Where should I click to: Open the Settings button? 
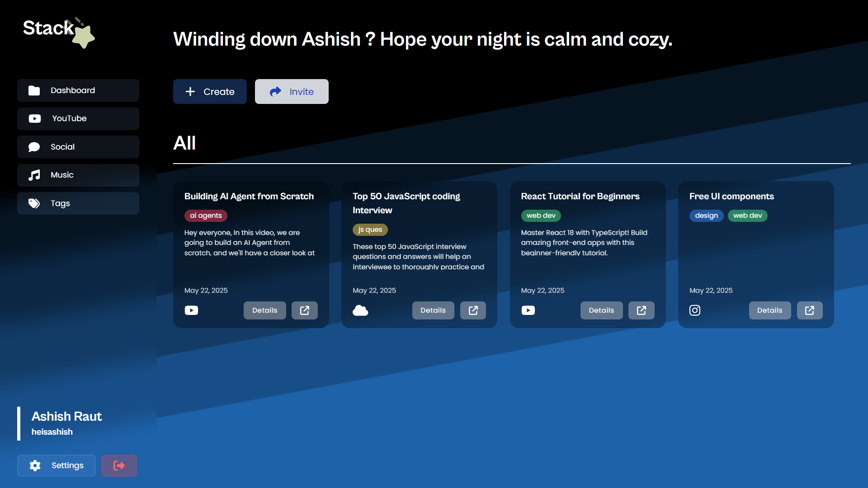click(x=57, y=465)
